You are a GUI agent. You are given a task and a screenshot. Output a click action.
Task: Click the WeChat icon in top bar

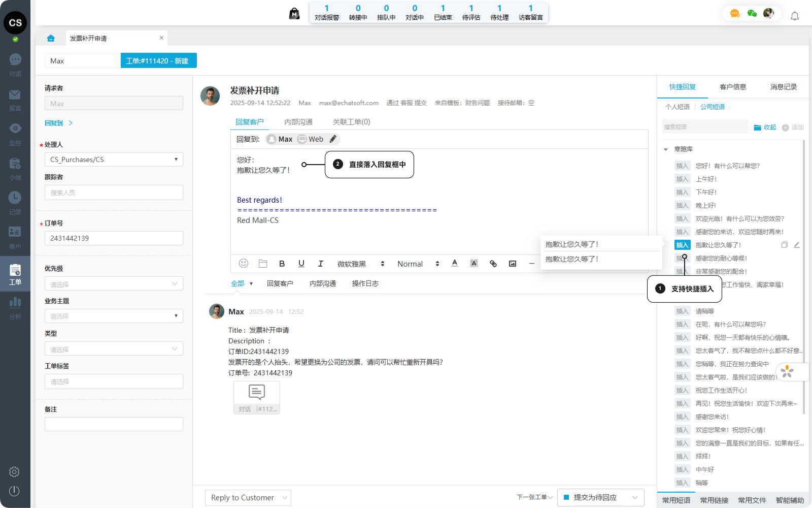[752, 14]
